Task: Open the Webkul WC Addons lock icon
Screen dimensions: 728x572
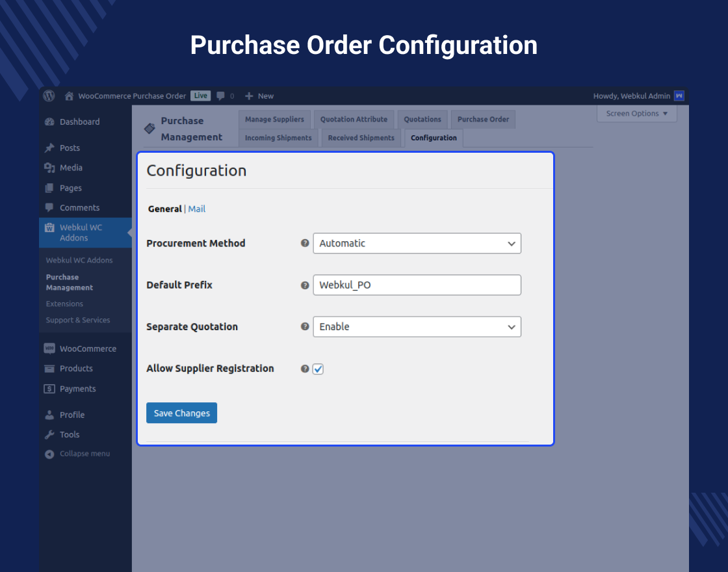Action: pyautogui.click(x=49, y=227)
